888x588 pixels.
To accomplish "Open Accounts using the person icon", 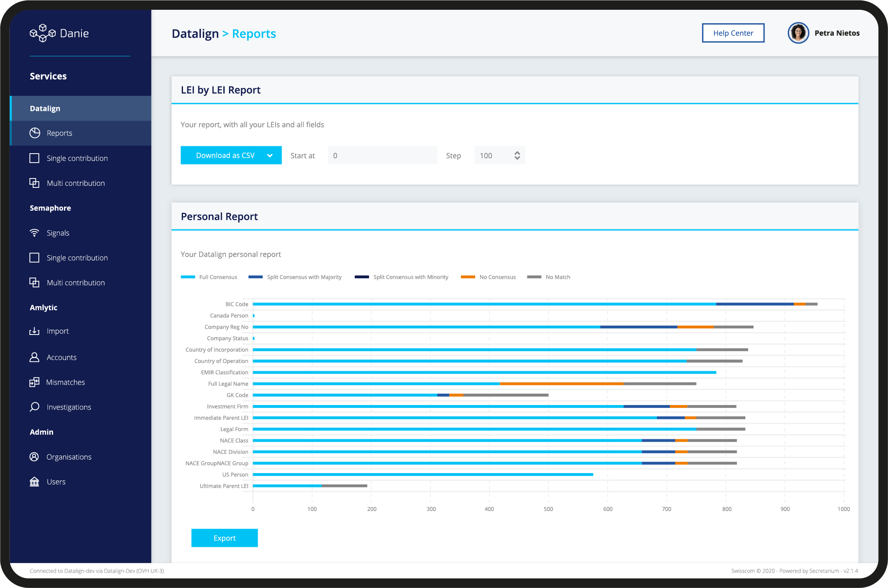I will pyautogui.click(x=35, y=357).
